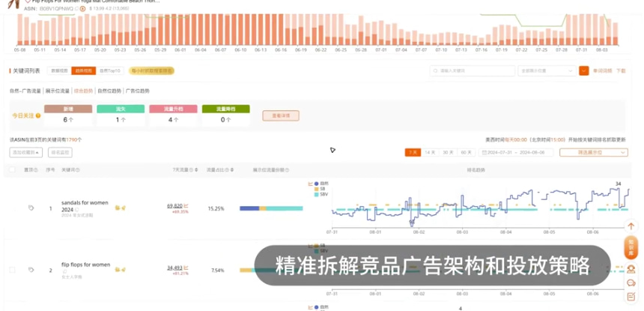
Task: Click orange dropdown arrow button near search
Action: [x=583, y=70]
